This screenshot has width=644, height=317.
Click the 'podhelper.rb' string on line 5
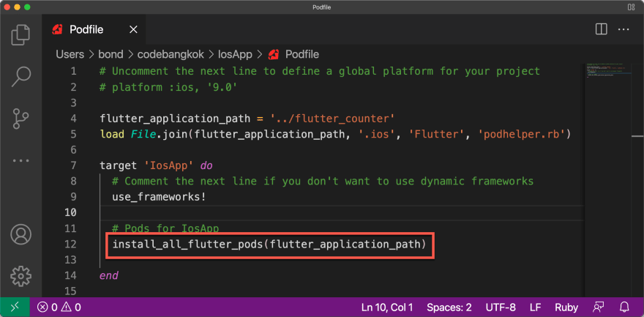point(521,134)
